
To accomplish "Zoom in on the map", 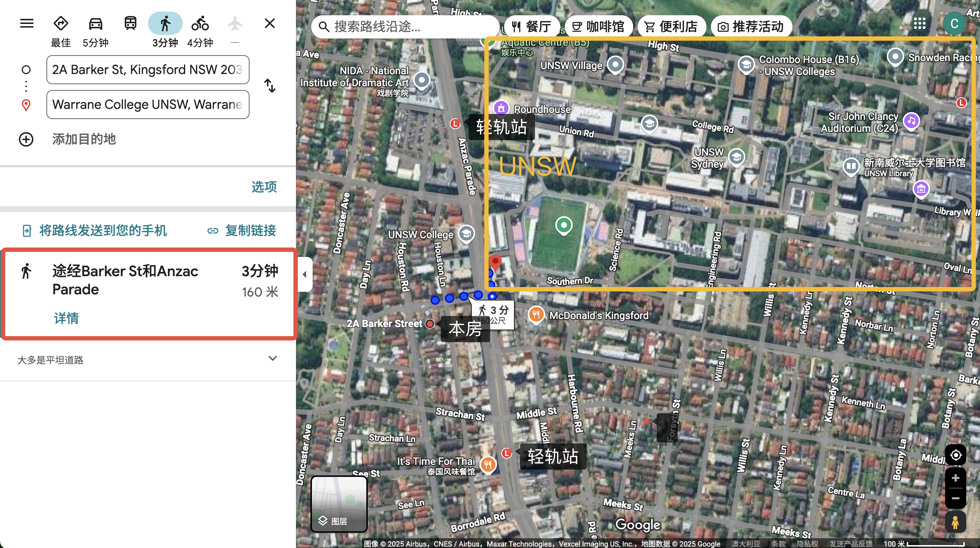I will coord(955,478).
